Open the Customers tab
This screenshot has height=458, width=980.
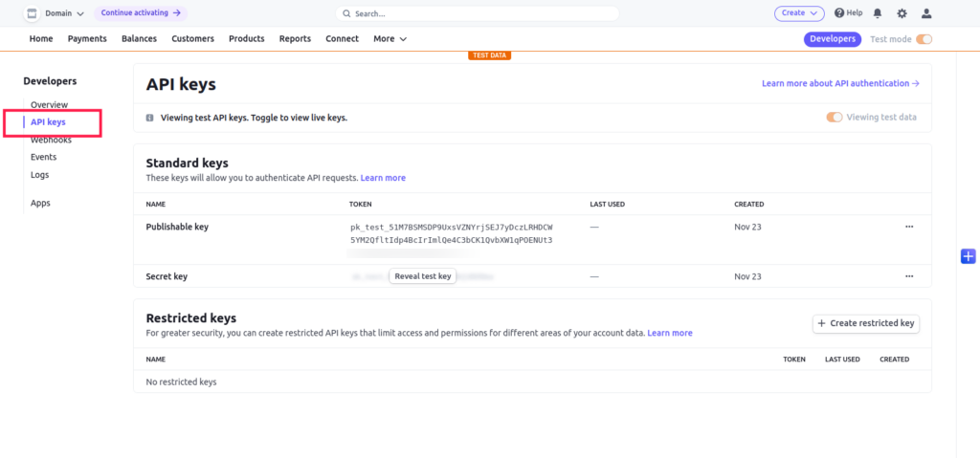(193, 39)
